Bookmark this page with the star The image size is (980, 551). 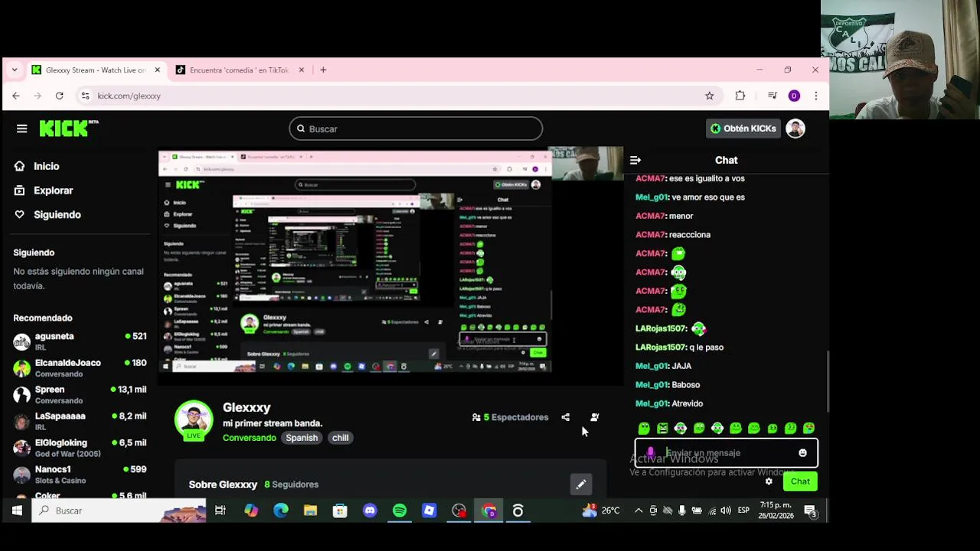coord(710,96)
